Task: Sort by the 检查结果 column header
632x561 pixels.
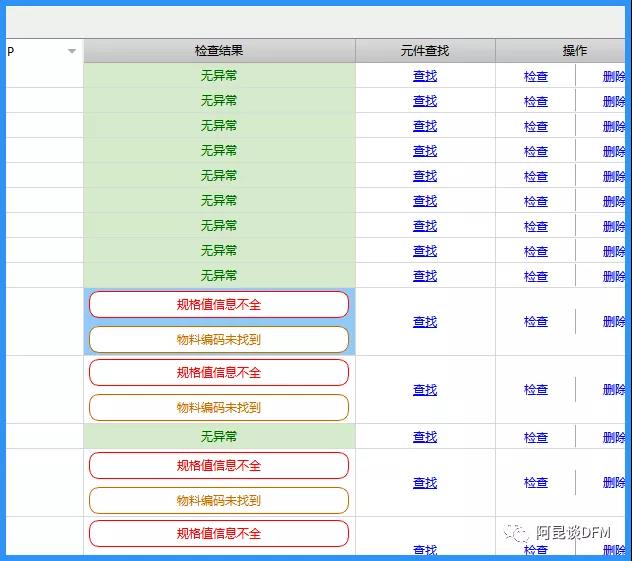Action: pos(219,51)
